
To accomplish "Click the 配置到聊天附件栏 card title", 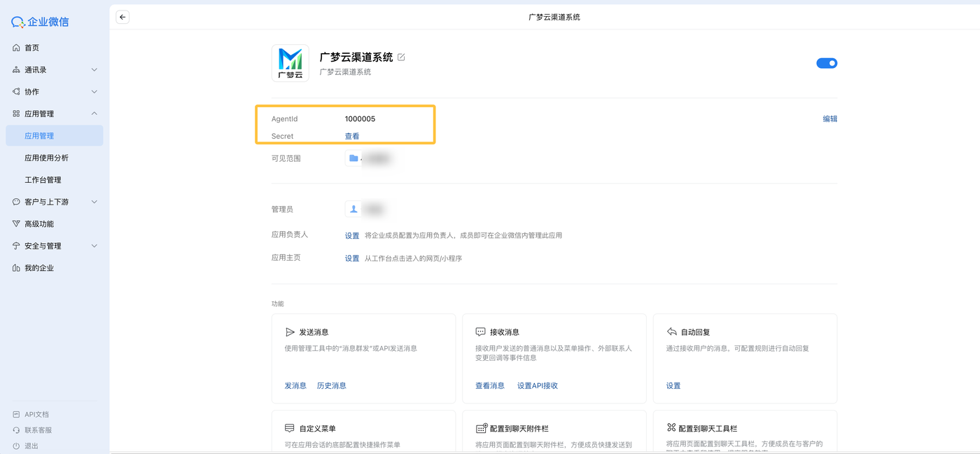I will [x=519, y=428].
